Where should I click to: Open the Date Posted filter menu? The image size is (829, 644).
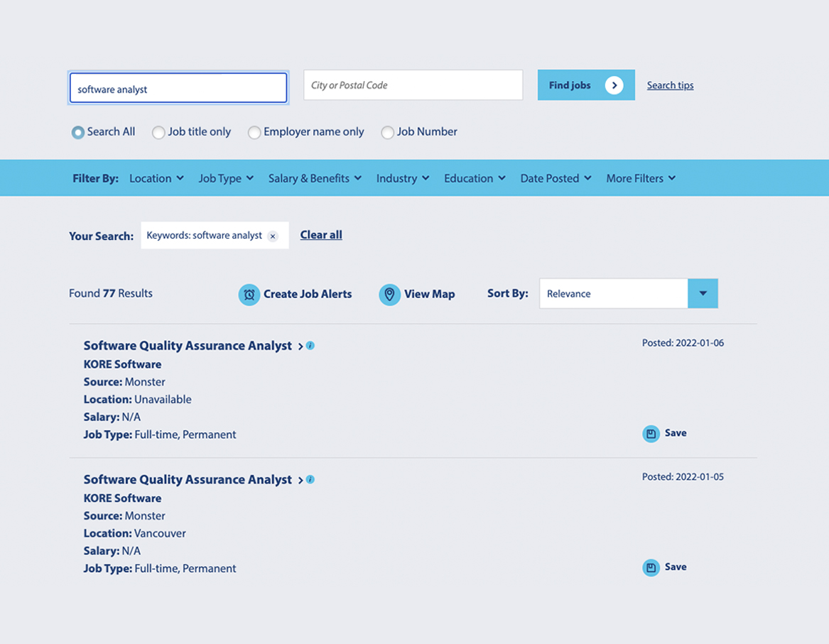[x=556, y=178]
